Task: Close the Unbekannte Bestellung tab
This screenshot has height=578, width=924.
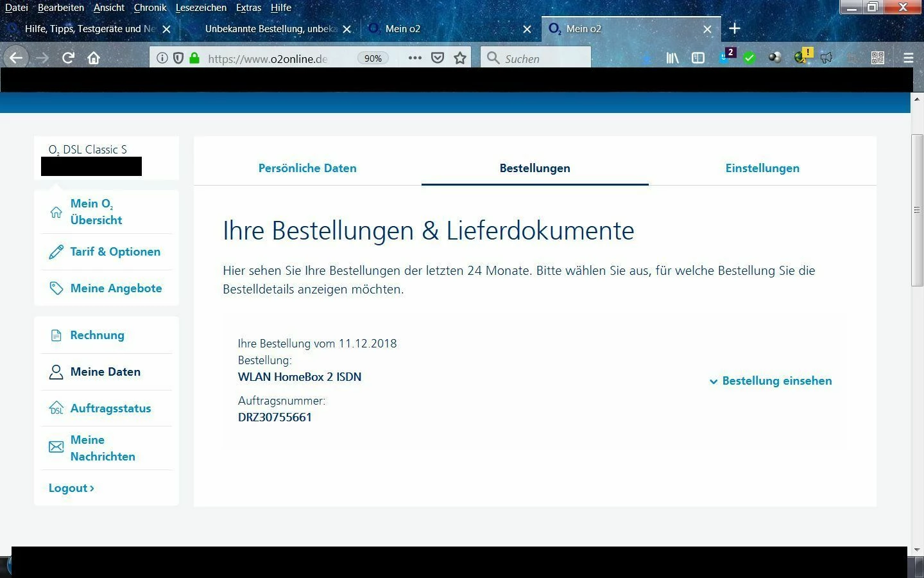Action: (x=347, y=29)
